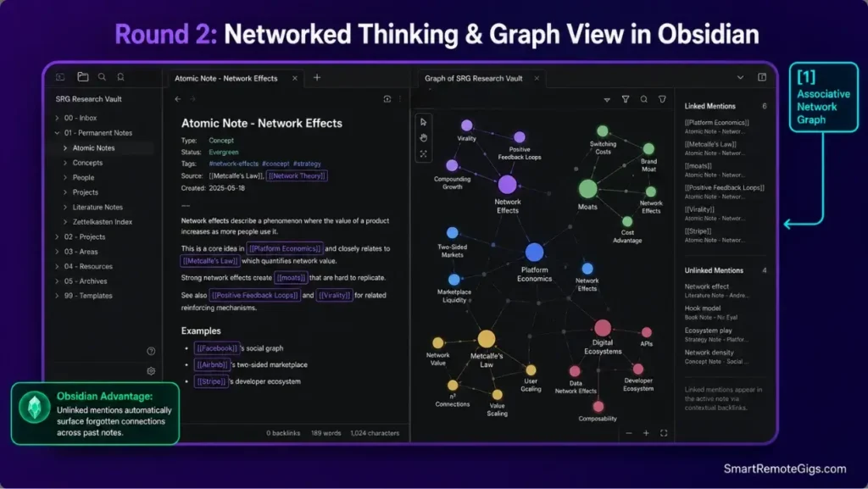Select the pointer tool in the graph toolbar

coord(424,122)
